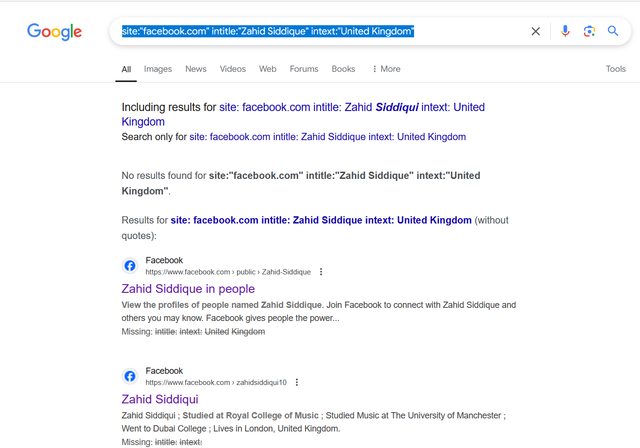Click the Google logo
Screen dimensions: 640x448
click(54, 32)
